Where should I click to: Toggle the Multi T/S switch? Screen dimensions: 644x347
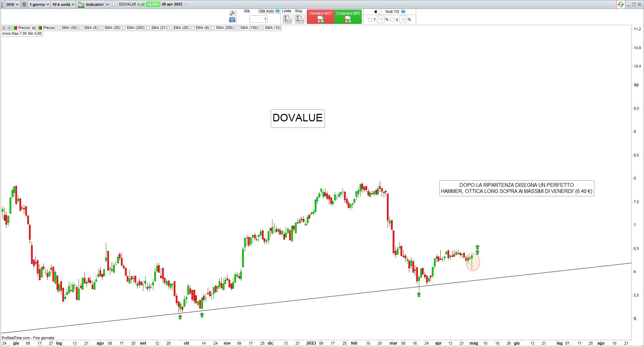tap(377, 12)
